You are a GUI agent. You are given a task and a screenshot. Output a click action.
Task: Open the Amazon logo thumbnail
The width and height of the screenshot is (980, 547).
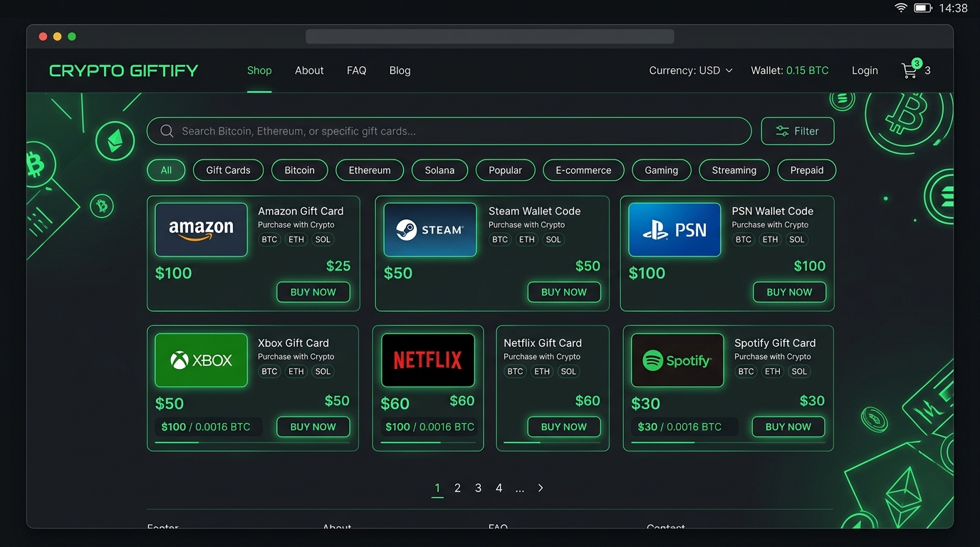(x=201, y=229)
